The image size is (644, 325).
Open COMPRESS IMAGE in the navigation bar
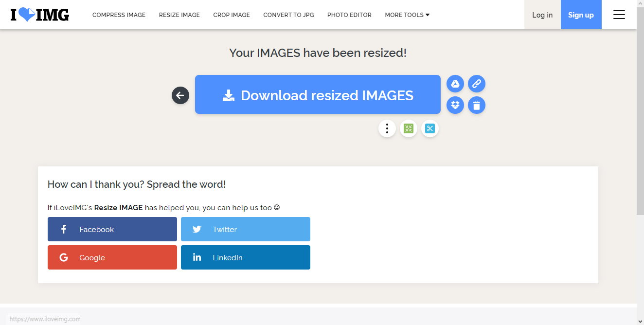click(x=119, y=15)
